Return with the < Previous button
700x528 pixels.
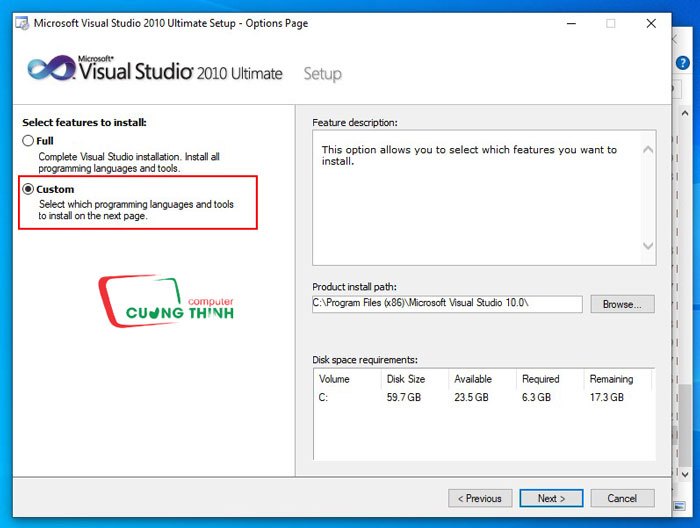pos(480,498)
